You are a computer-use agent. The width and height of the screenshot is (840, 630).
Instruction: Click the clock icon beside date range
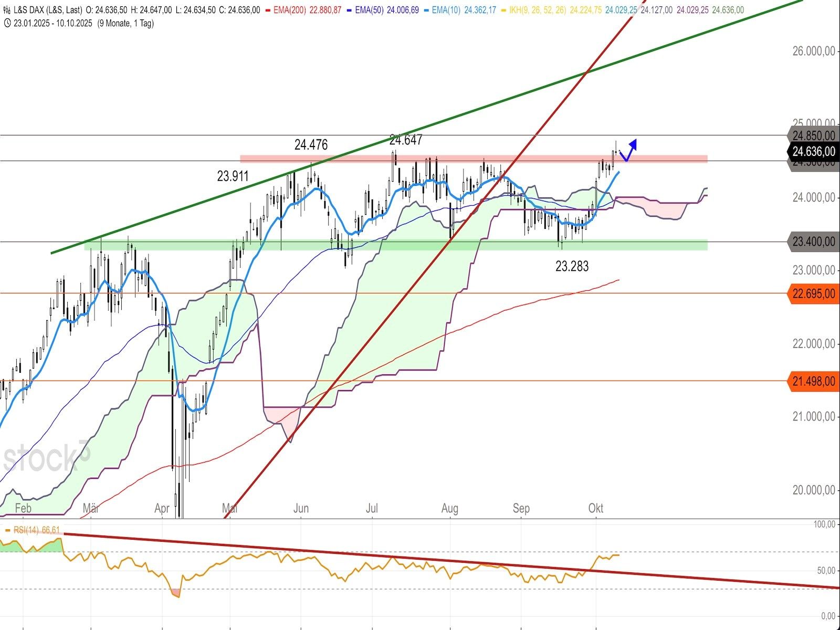pyautogui.click(x=6, y=24)
